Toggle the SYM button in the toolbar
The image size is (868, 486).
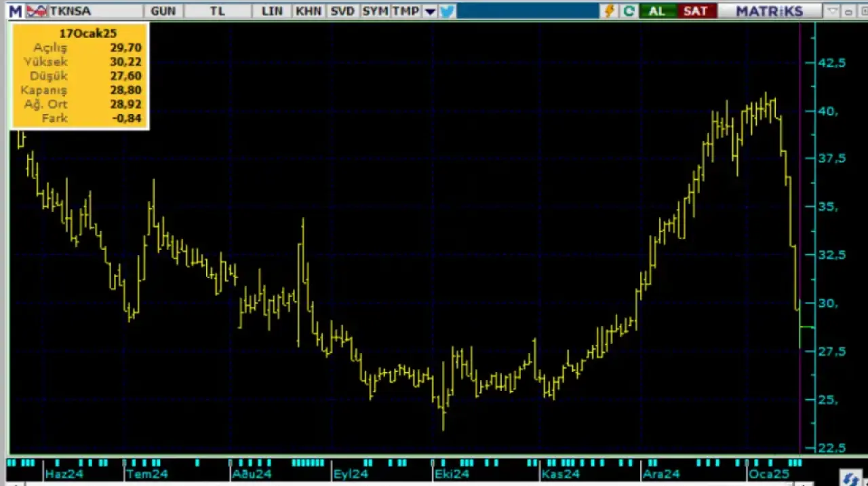tap(375, 11)
